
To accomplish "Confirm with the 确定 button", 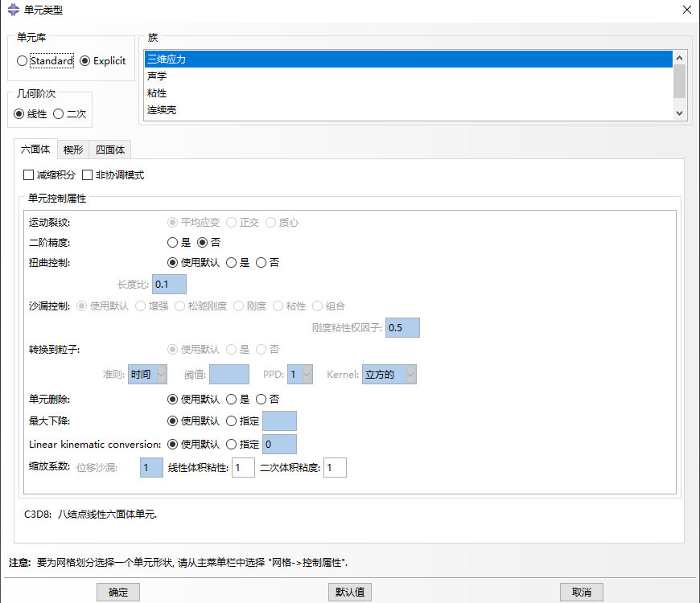I will tap(118, 593).
